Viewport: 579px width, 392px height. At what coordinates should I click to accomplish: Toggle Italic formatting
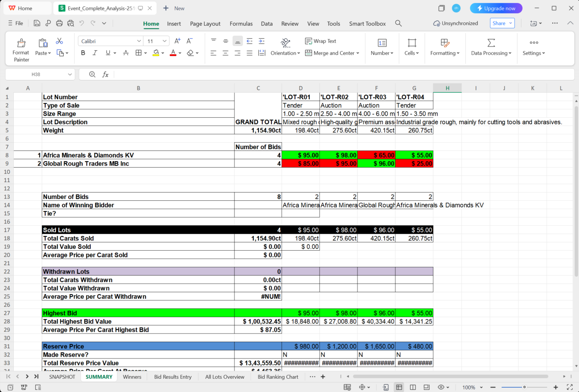(x=95, y=53)
